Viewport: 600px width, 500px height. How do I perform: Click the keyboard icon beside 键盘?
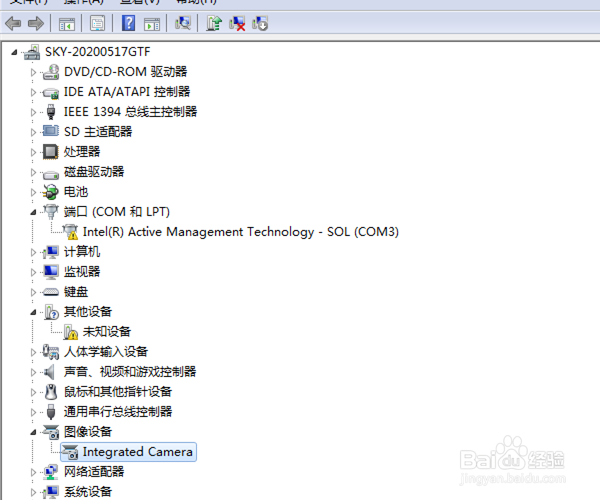coord(51,292)
